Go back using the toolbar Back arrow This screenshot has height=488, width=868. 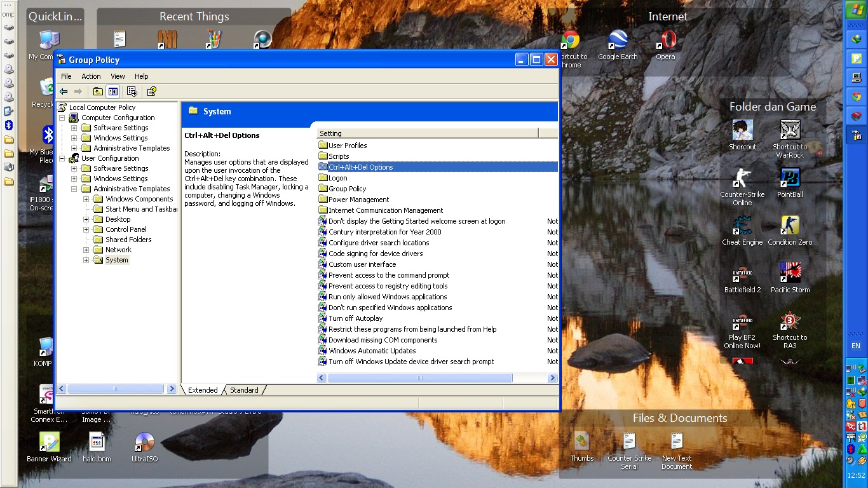pyautogui.click(x=64, y=91)
